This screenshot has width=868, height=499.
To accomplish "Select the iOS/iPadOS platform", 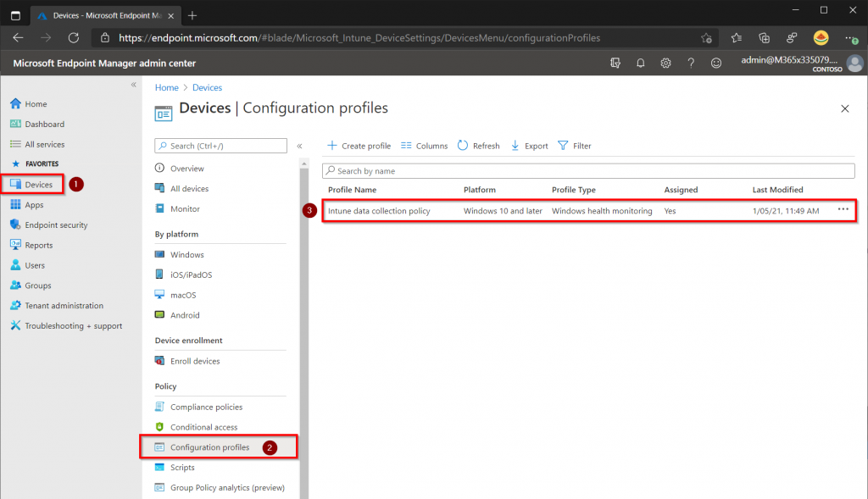I will click(191, 274).
